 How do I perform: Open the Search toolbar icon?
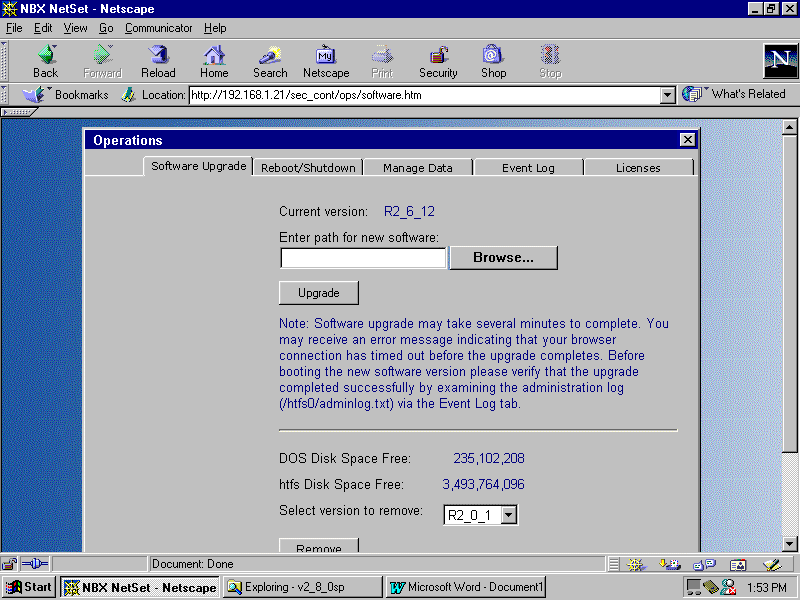pyautogui.click(x=270, y=60)
